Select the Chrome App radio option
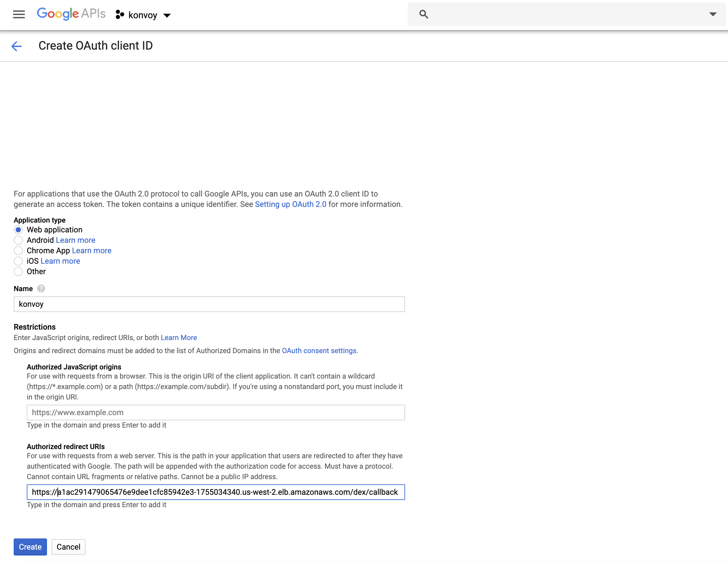Viewport: 728px width, 562px height. [18, 250]
